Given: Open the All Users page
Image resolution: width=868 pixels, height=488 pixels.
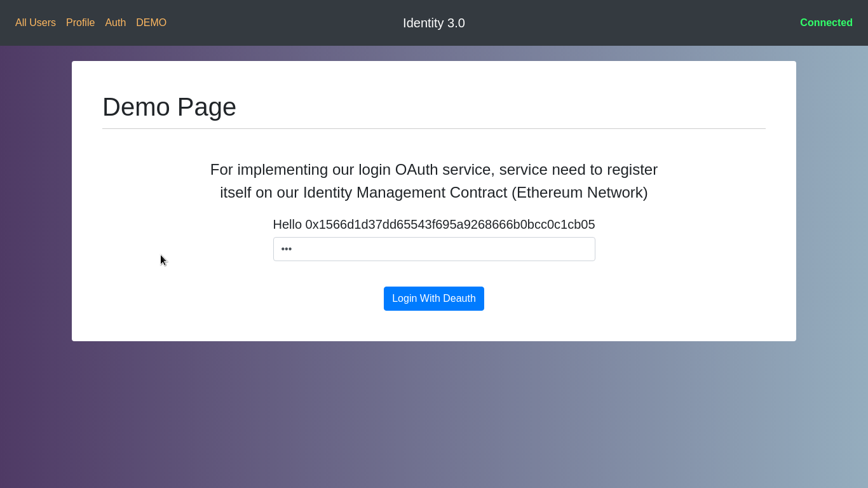Looking at the screenshot, I should [36, 23].
